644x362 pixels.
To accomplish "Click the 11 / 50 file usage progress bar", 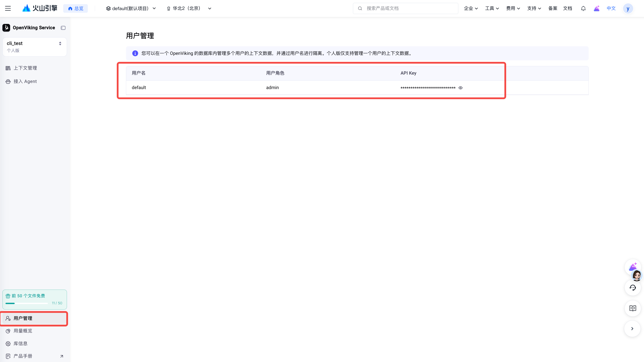I will click(27, 303).
